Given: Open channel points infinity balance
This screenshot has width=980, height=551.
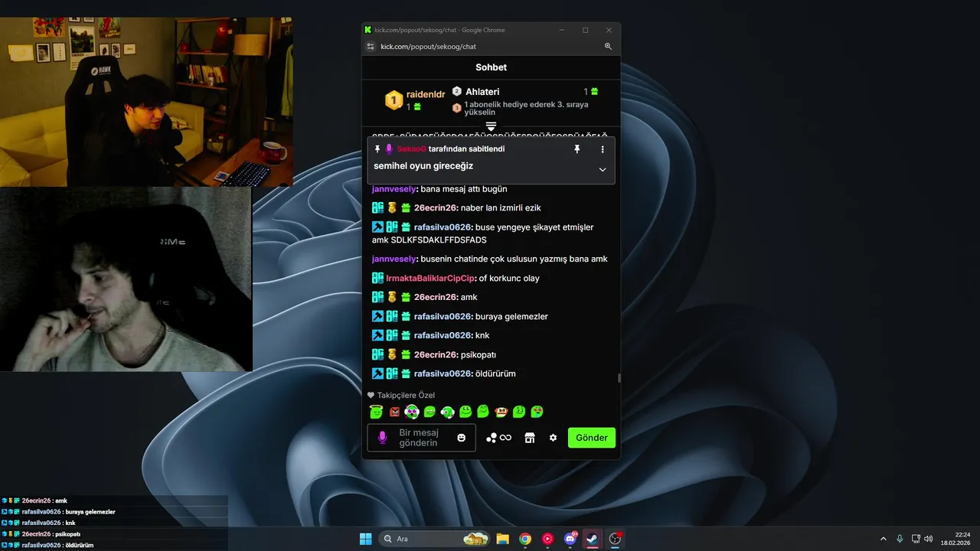Looking at the screenshot, I should (x=498, y=438).
